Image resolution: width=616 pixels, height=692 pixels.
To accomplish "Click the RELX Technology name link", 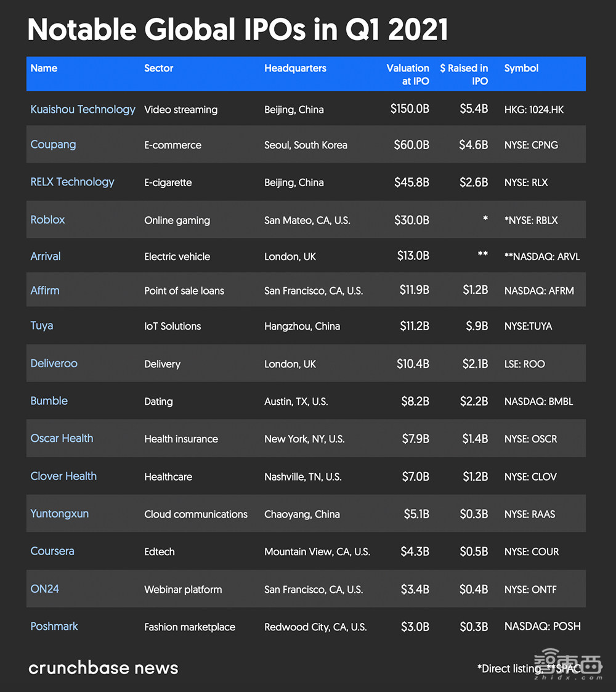I will 72,182.
